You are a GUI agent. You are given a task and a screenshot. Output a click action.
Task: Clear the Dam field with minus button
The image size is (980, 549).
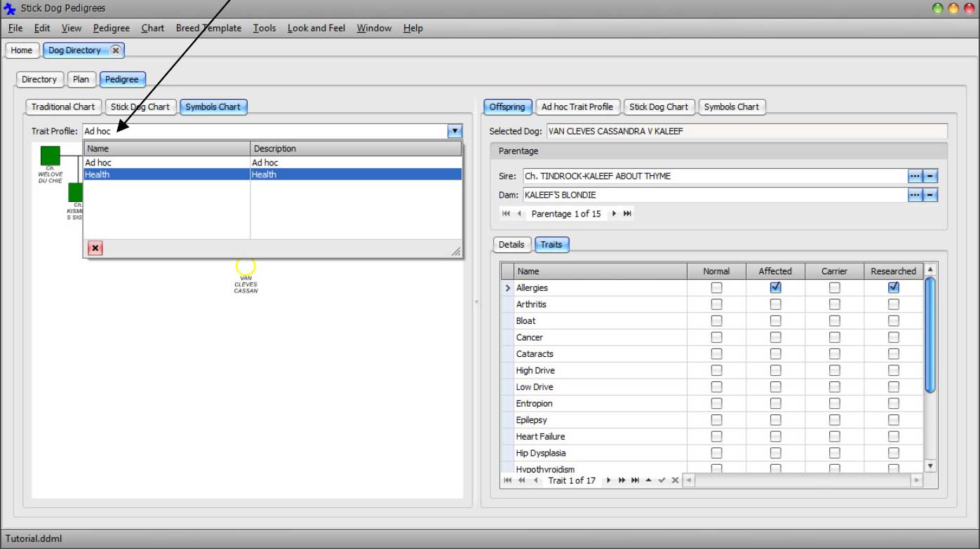[931, 195]
